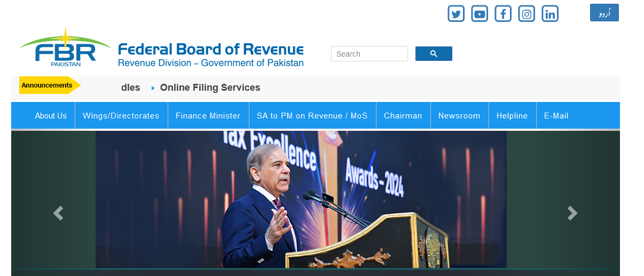The height and width of the screenshot is (276, 644).
Task: Open FBR Twitter page icon
Action: [x=456, y=14]
